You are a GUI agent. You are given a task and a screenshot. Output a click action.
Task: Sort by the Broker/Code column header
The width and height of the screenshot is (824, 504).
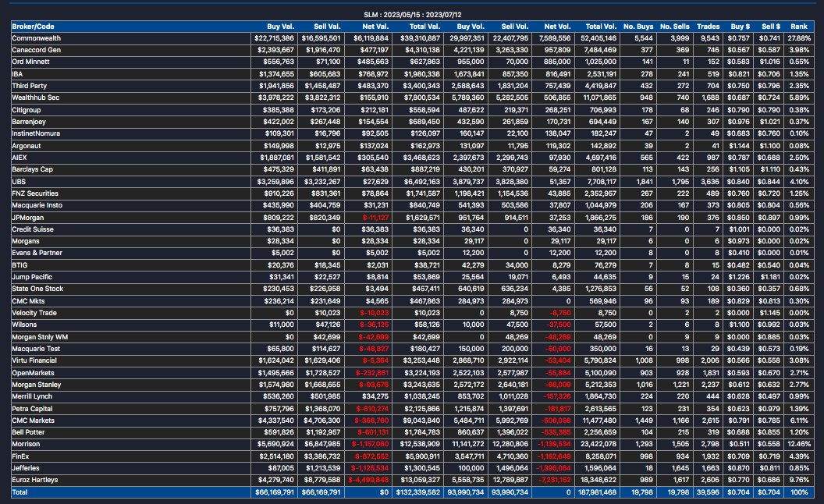coord(33,27)
